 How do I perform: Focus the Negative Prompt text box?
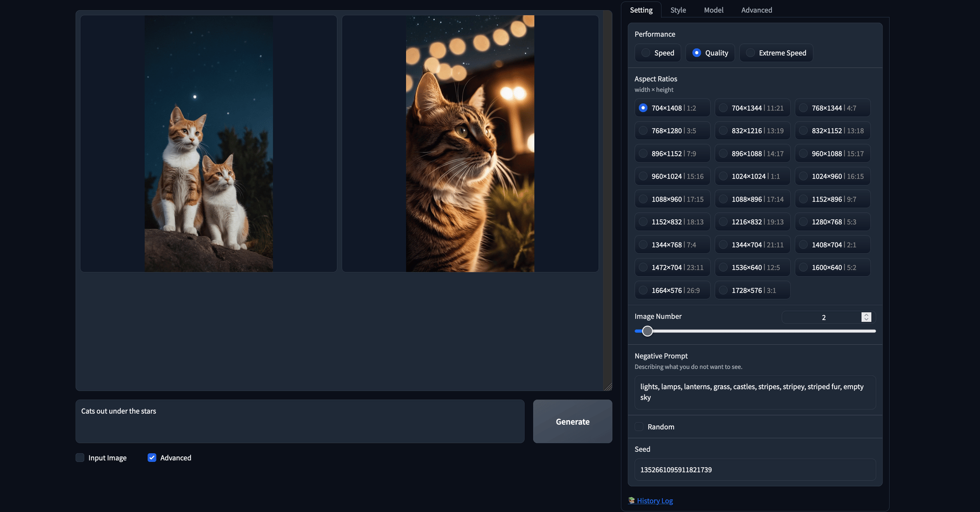[755, 392]
